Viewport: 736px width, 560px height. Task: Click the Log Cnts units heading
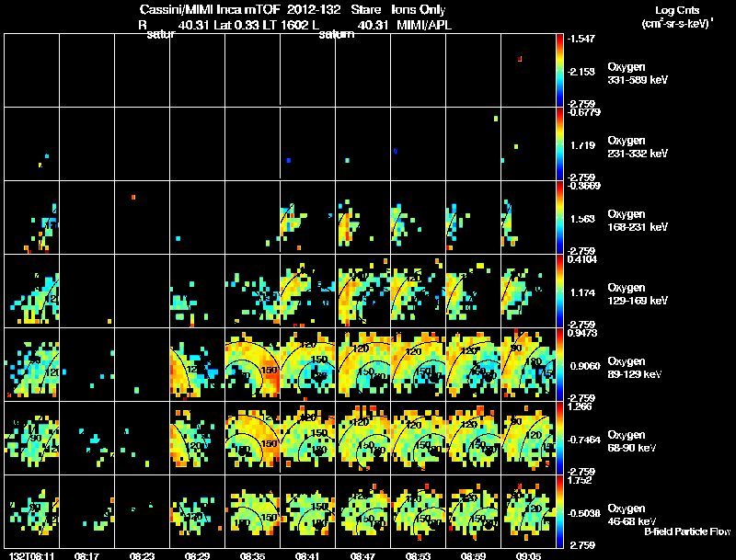click(677, 17)
